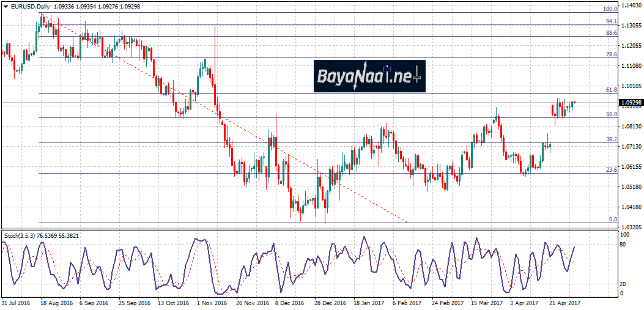Click the 23.6 Fibonacci retracement label
The image size is (644, 310).
click(610, 170)
